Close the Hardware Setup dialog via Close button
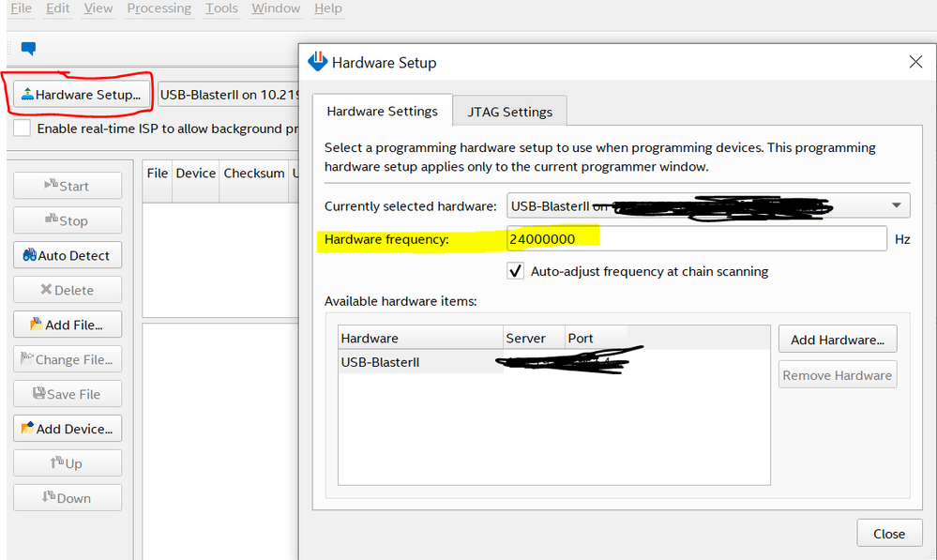 point(889,534)
